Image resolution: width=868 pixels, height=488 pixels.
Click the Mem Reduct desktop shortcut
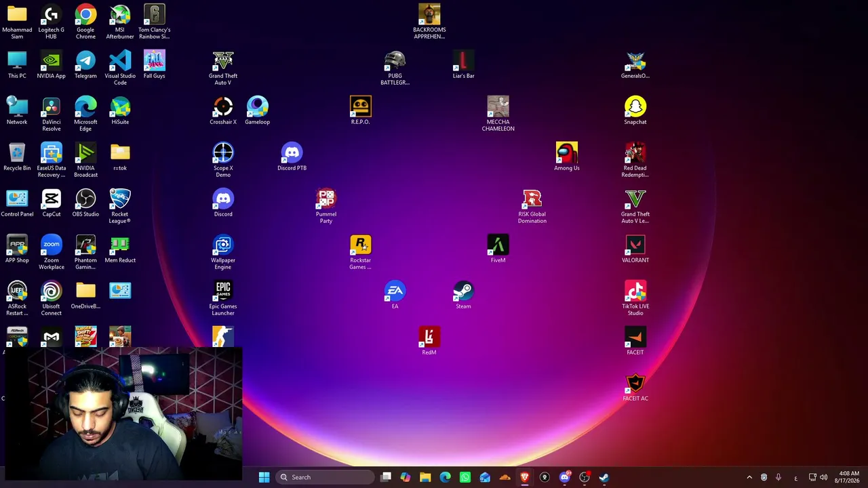[x=120, y=249]
